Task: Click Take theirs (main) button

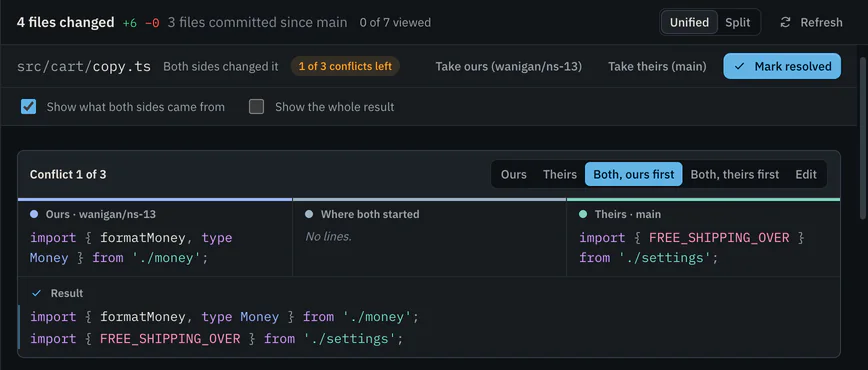Action: pos(657,66)
